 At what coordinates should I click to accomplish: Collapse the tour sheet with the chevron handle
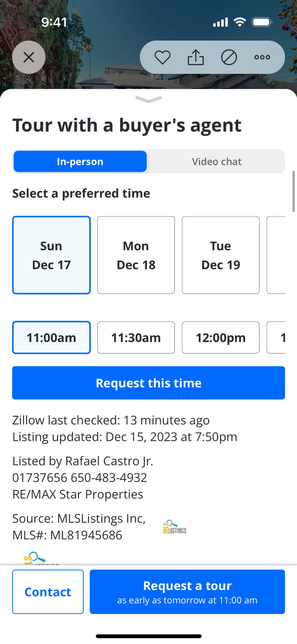148,99
